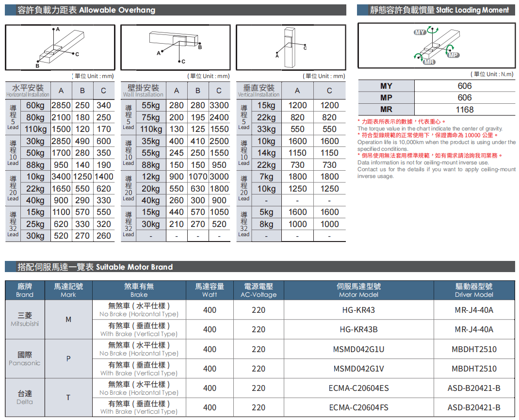Click the Suitable Motor Brand section heading
The height and width of the screenshot is (420, 519).
tap(95, 267)
